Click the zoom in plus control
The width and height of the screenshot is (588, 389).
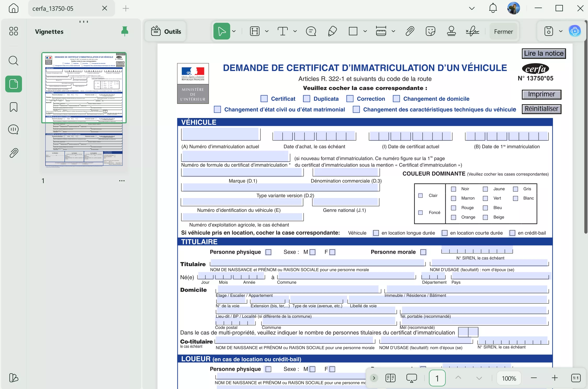click(x=555, y=378)
